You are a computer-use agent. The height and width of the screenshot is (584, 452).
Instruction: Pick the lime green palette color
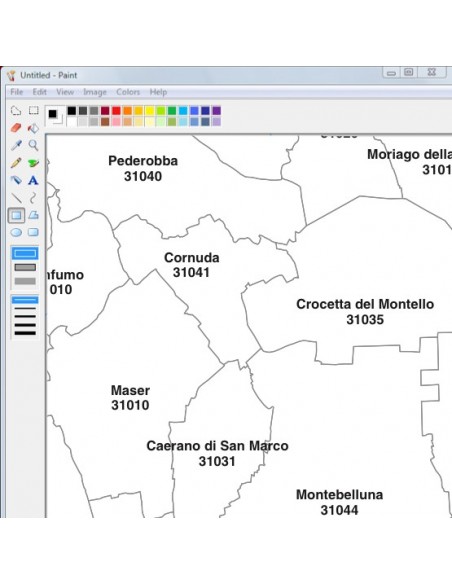[161, 110]
